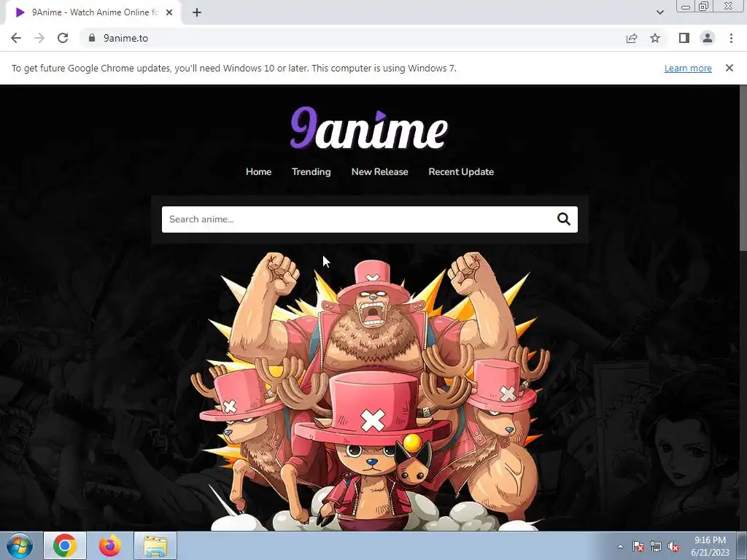Open a new tab with the plus button

tap(197, 12)
